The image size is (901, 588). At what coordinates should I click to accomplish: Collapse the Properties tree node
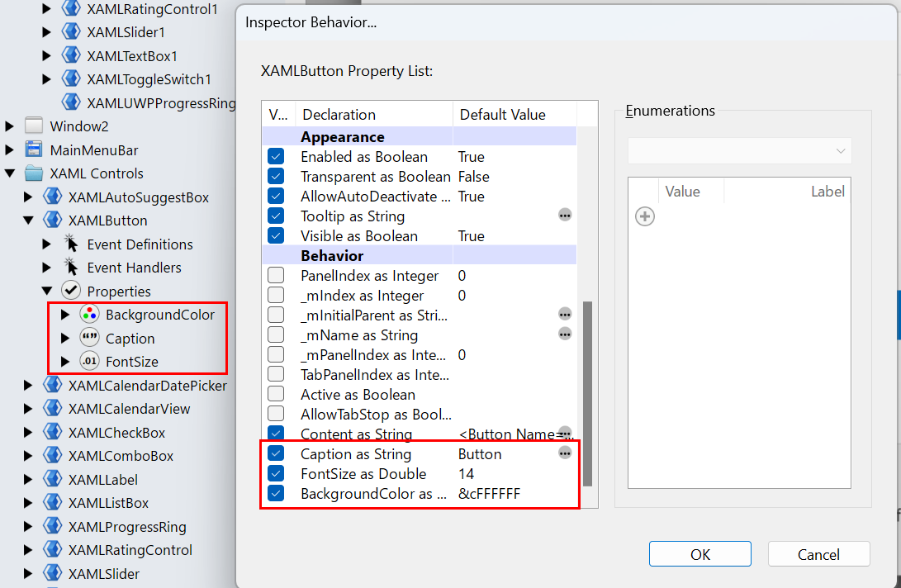pos(47,291)
